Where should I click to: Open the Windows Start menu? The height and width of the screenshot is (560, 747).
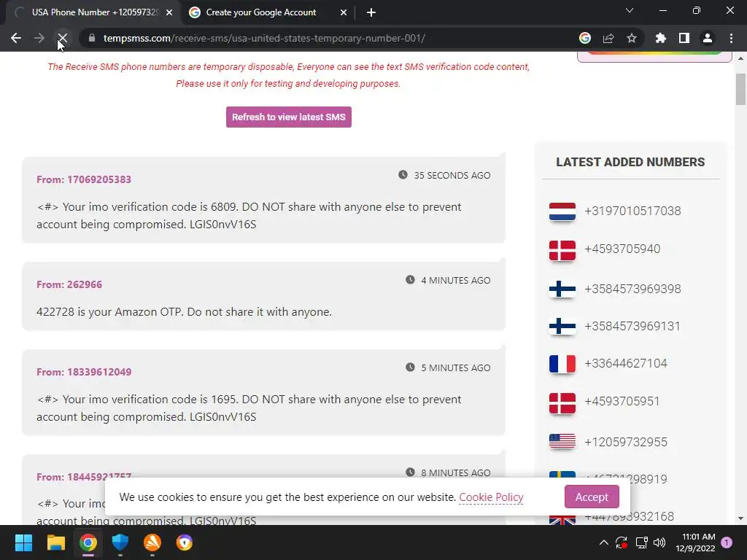tap(23, 542)
